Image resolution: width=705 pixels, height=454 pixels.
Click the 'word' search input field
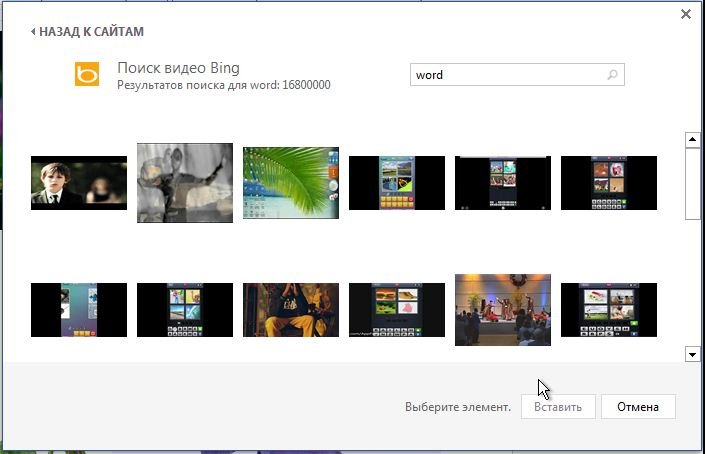coord(505,75)
